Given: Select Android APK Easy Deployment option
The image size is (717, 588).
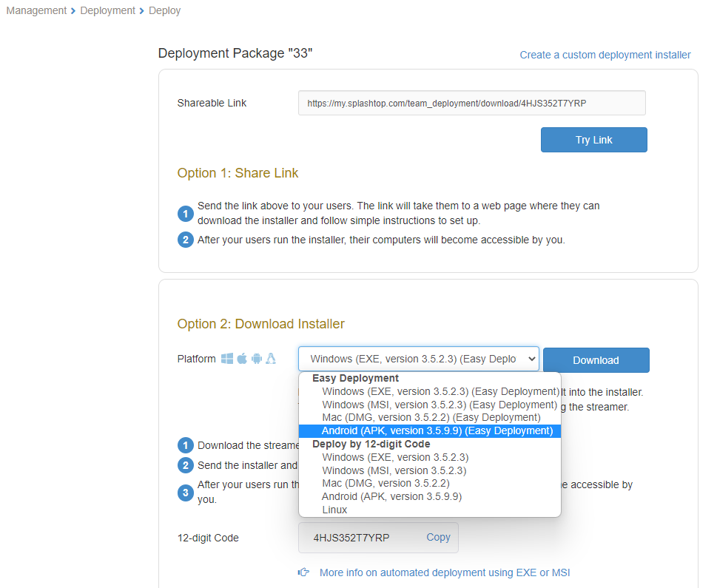Looking at the screenshot, I should (437, 430).
